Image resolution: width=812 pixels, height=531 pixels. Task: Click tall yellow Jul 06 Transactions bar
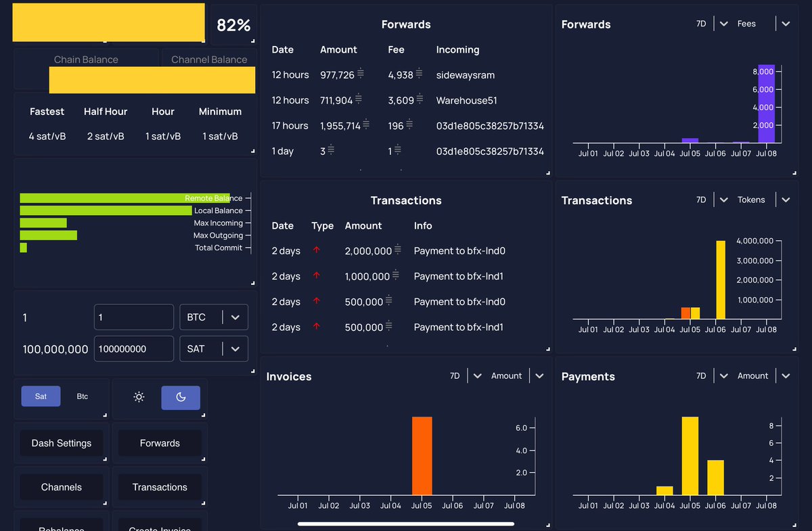coord(721,279)
